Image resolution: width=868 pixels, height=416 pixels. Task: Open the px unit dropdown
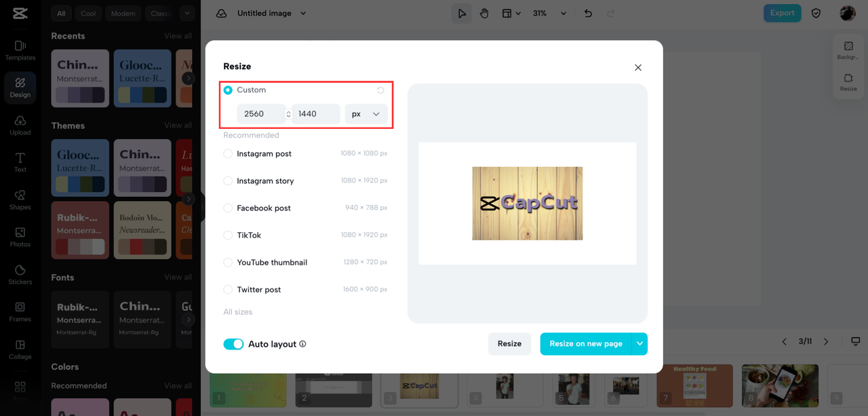pos(366,114)
